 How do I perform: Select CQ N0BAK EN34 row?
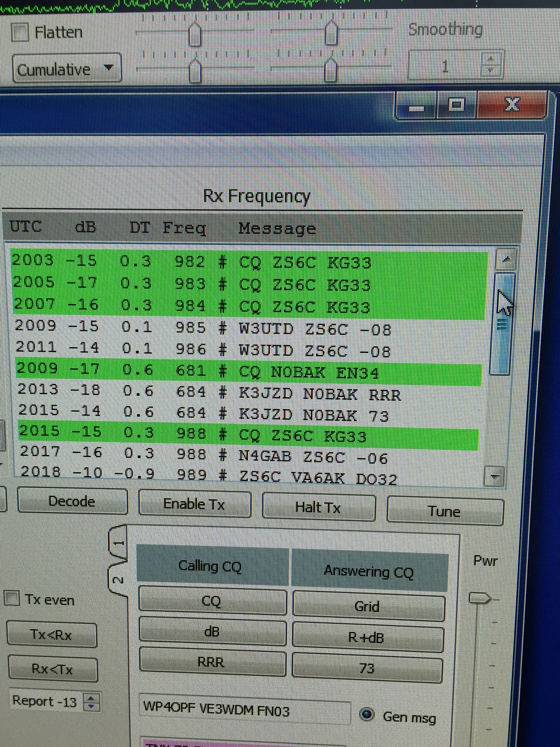pyautogui.click(x=249, y=371)
